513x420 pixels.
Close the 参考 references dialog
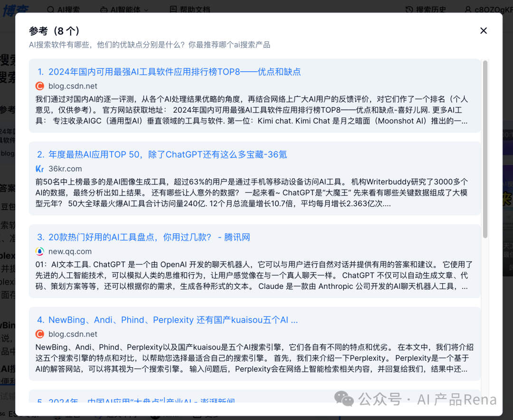484,30
